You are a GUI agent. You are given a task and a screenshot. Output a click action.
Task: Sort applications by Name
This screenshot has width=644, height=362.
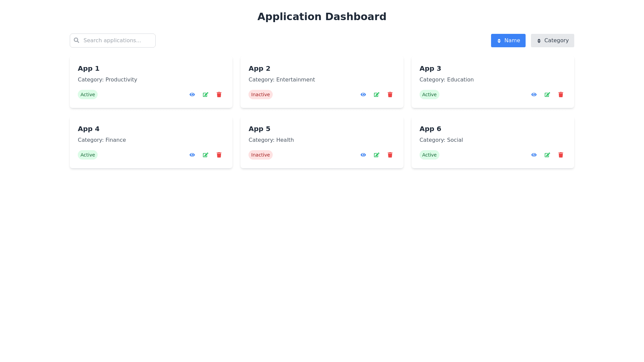click(x=508, y=41)
